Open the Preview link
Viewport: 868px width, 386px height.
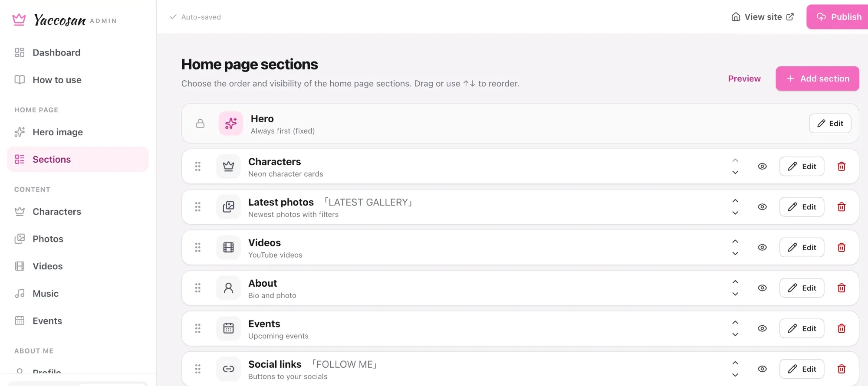click(x=744, y=79)
